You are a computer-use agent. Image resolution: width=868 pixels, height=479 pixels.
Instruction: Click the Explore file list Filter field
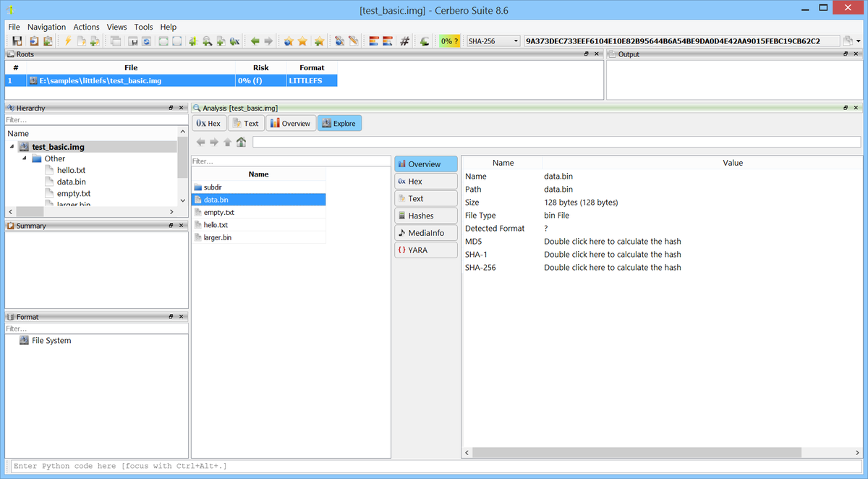pos(291,161)
